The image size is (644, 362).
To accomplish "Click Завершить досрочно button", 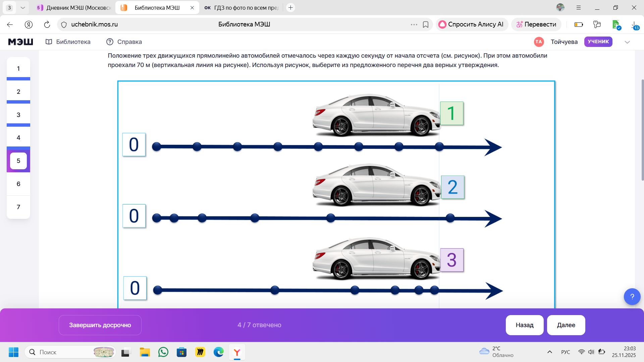I will tap(100, 325).
